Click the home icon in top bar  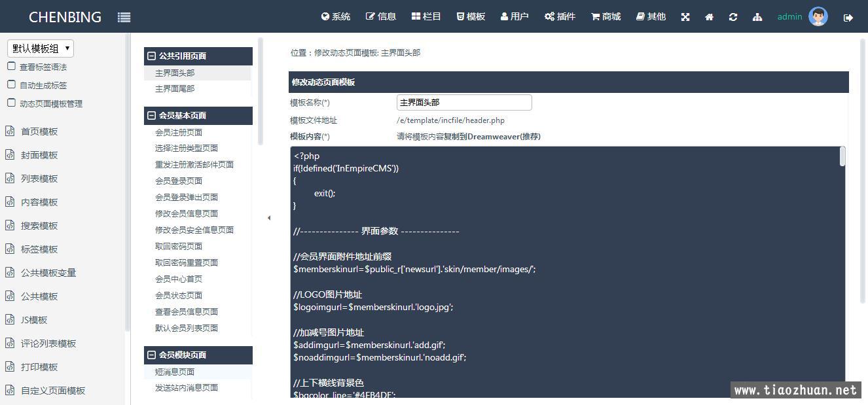click(x=709, y=17)
